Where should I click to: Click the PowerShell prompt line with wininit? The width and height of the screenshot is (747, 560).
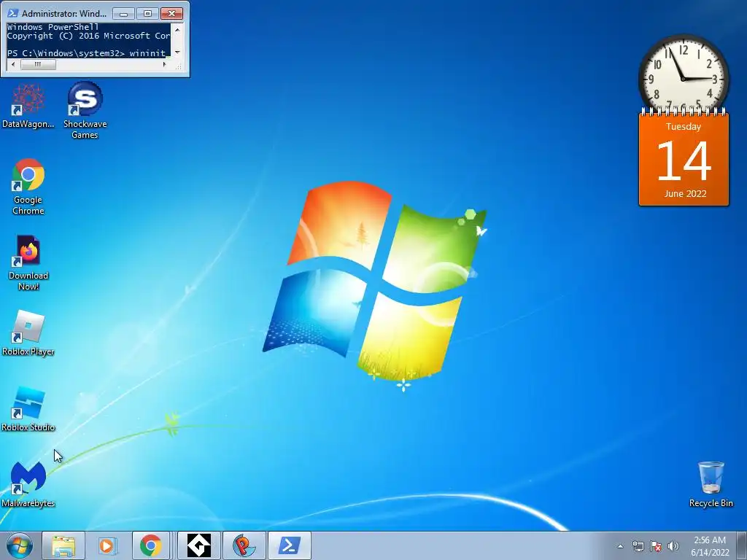pos(88,52)
